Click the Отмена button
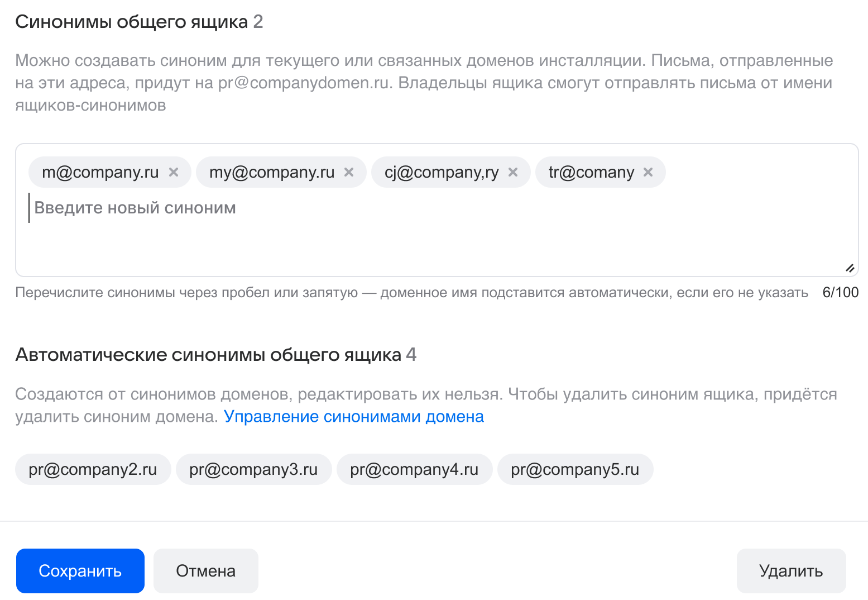The height and width of the screenshot is (600, 868). (205, 571)
